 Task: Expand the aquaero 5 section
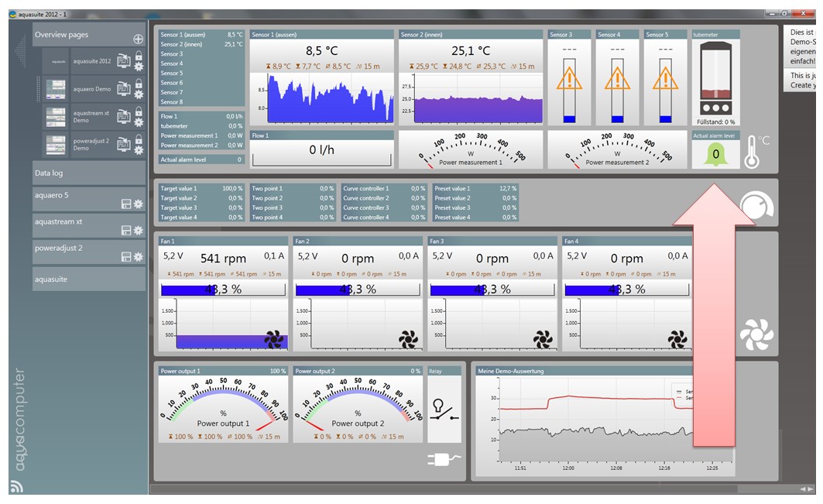coord(89,200)
